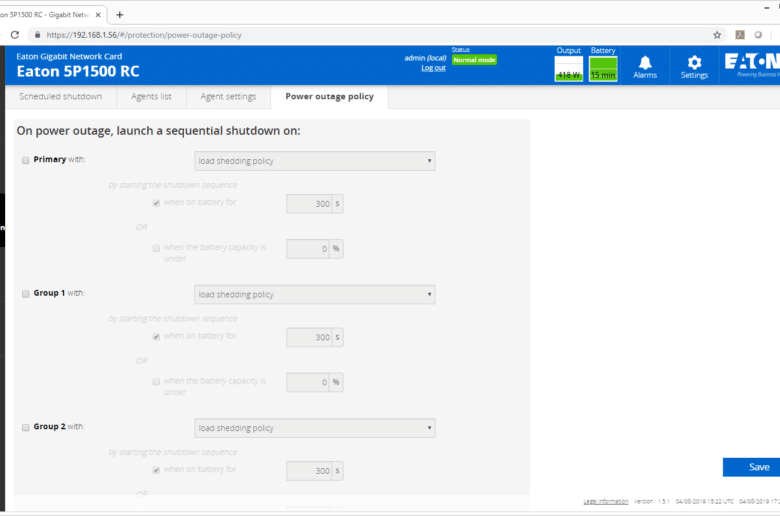Close the Eaton 5P1500 RC browser tab
Image resolution: width=780 pixels, height=516 pixels.
pos(98,15)
